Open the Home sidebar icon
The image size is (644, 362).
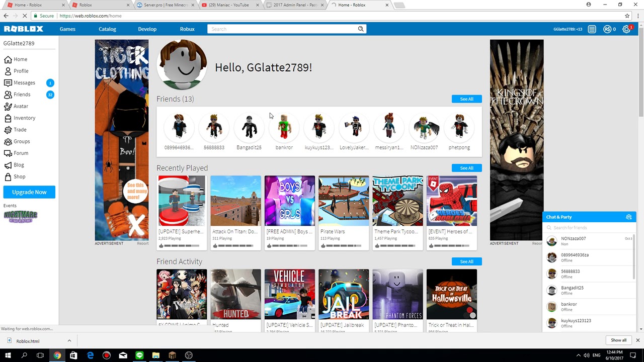[8, 59]
